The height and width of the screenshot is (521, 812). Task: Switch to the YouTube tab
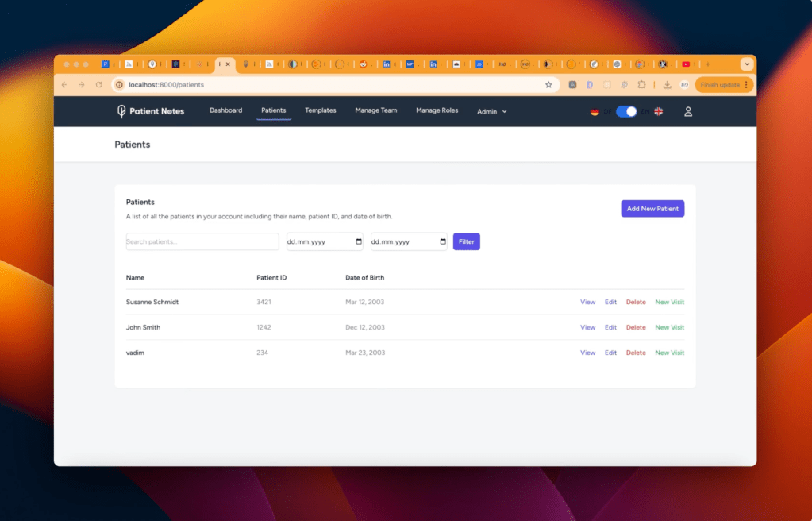tap(686, 64)
